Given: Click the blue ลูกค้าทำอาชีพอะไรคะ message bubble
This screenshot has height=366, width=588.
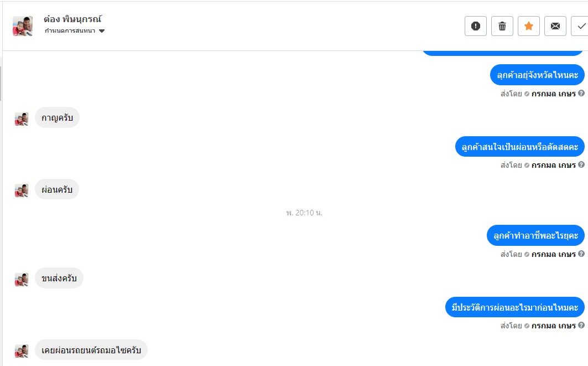Looking at the screenshot, I should [535, 235].
